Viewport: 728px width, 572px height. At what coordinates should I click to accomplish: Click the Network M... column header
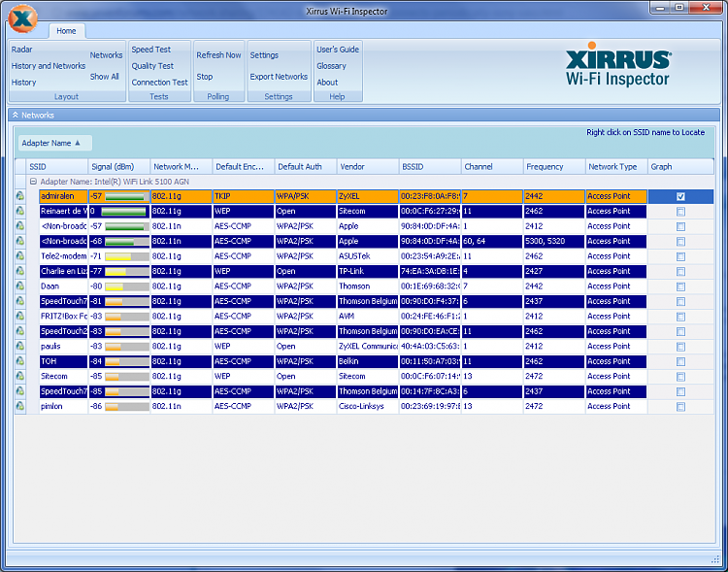click(182, 166)
